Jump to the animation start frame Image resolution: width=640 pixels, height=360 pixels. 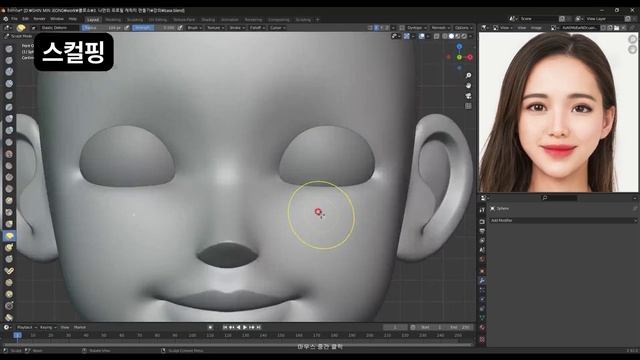point(225,327)
